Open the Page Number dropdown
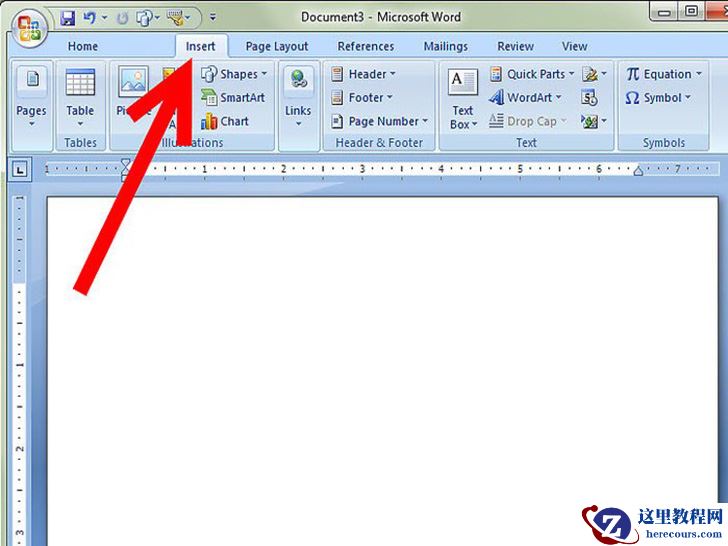Viewport: 728px width, 546px height. [x=379, y=121]
